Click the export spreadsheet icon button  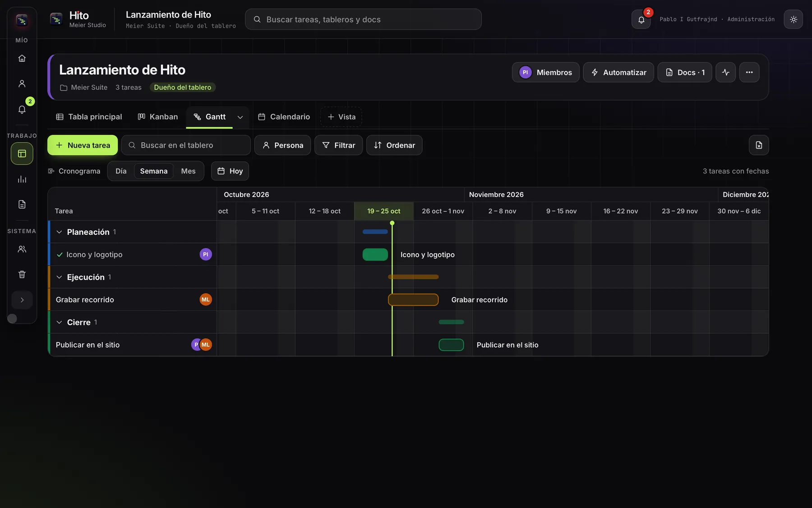pyautogui.click(x=759, y=145)
